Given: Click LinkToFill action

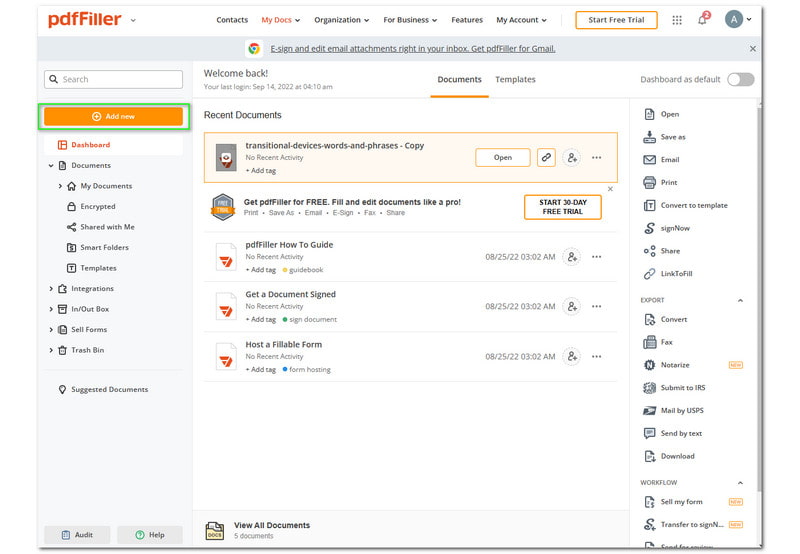Looking at the screenshot, I should coord(667,273).
